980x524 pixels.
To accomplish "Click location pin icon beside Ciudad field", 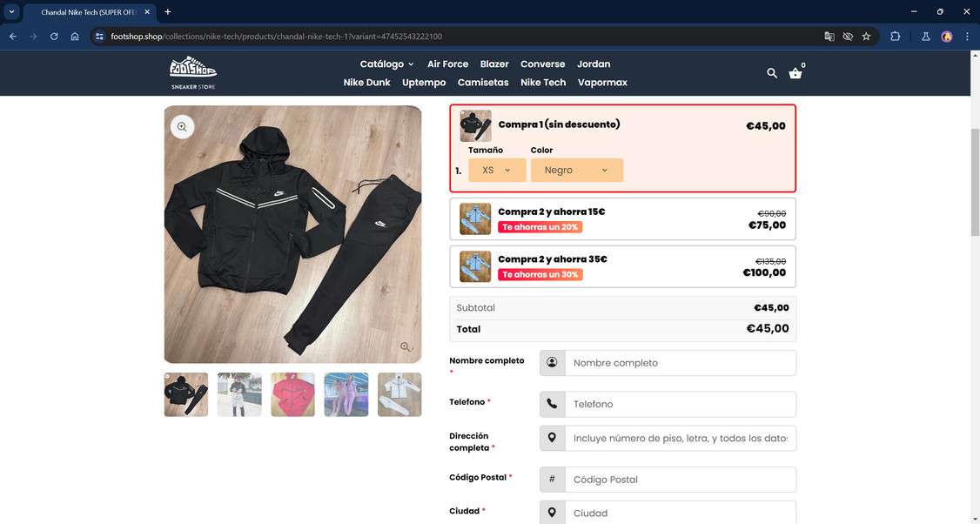I will pos(552,513).
